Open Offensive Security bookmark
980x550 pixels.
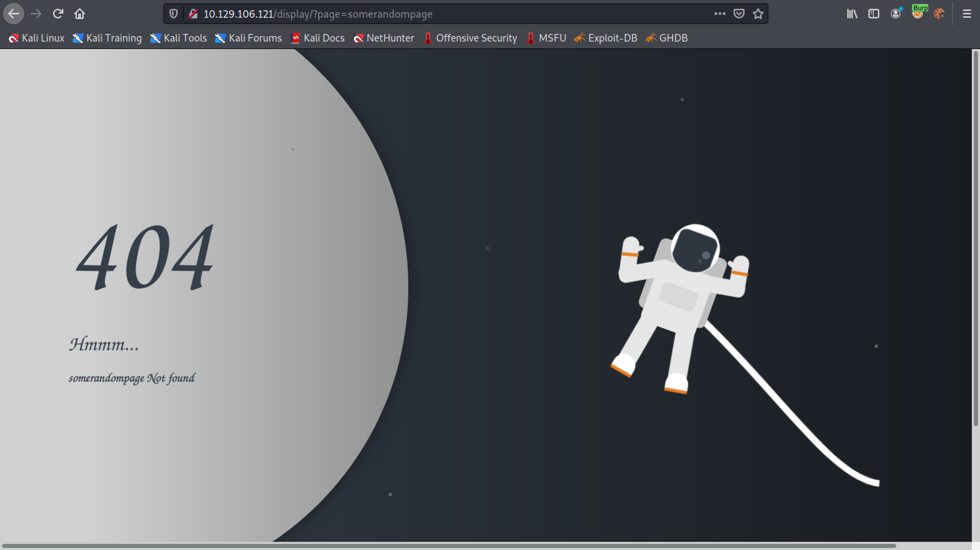click(x=470, y=38)
